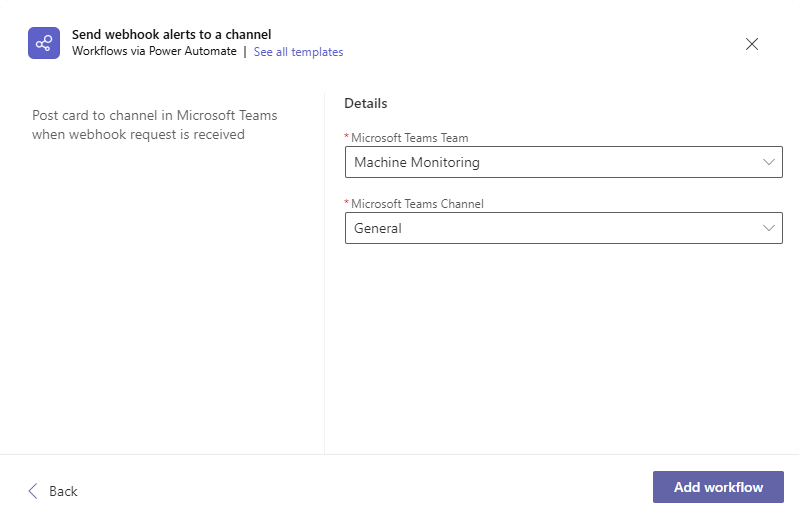801x523 pixels.
Task: Expand the Microsoft Teams Team chevron
Action: coord(769,162)
